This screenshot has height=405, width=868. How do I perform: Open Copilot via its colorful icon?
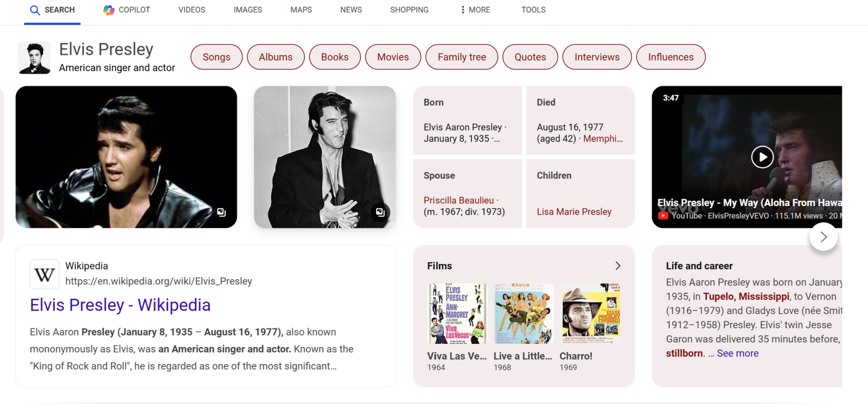point(108,10)
